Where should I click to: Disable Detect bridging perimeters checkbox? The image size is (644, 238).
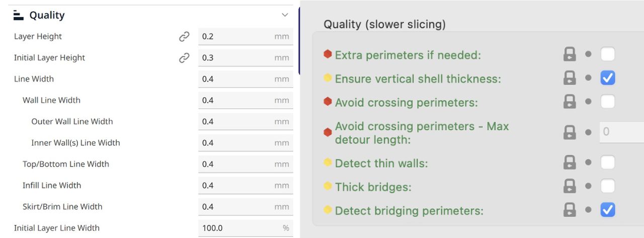[x=608, y=210]
